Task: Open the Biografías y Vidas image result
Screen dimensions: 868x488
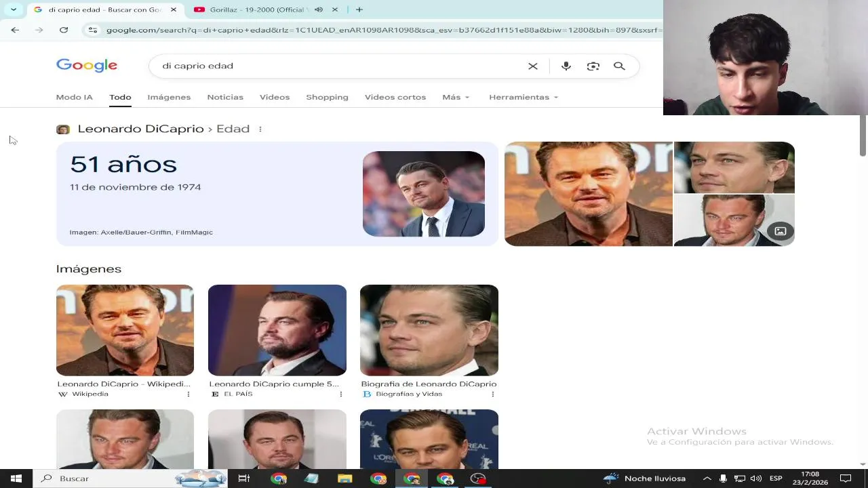Action: click(x=429, y=330)
